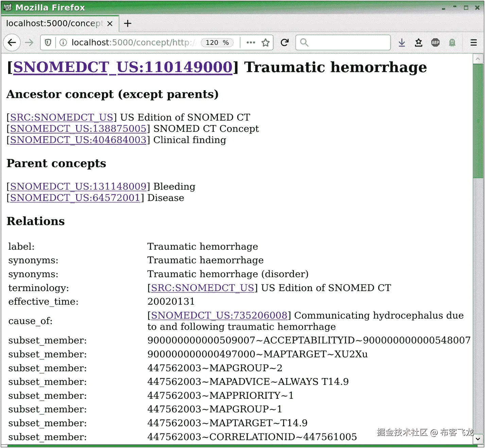
Task: Click the ACCEPTABILITYID subset_member value
Action: click(x=309, y=340)
